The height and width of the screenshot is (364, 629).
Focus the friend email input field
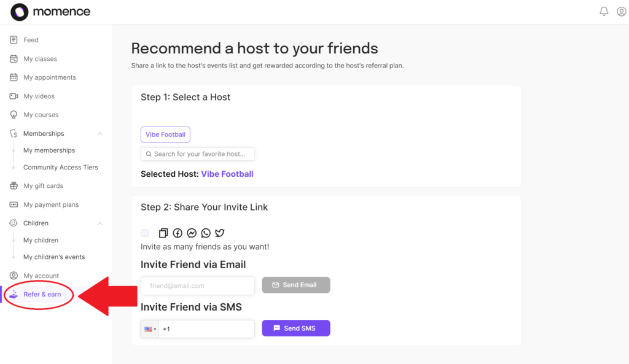coord(198,285)
